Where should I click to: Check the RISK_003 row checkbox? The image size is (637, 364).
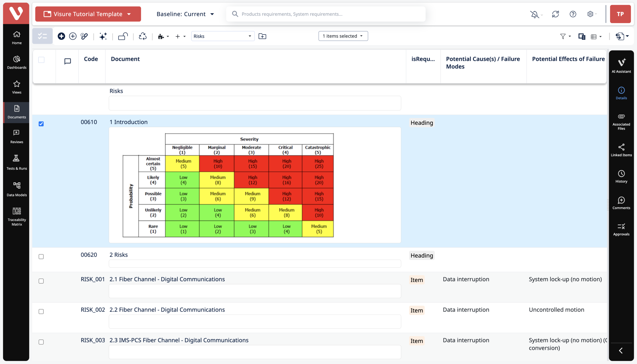click(41, 342)
